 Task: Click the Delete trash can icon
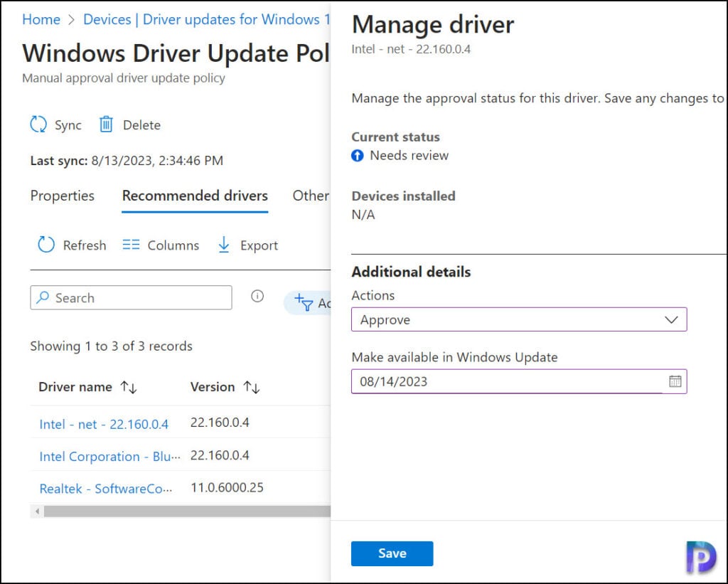click(x=106, y=124)
